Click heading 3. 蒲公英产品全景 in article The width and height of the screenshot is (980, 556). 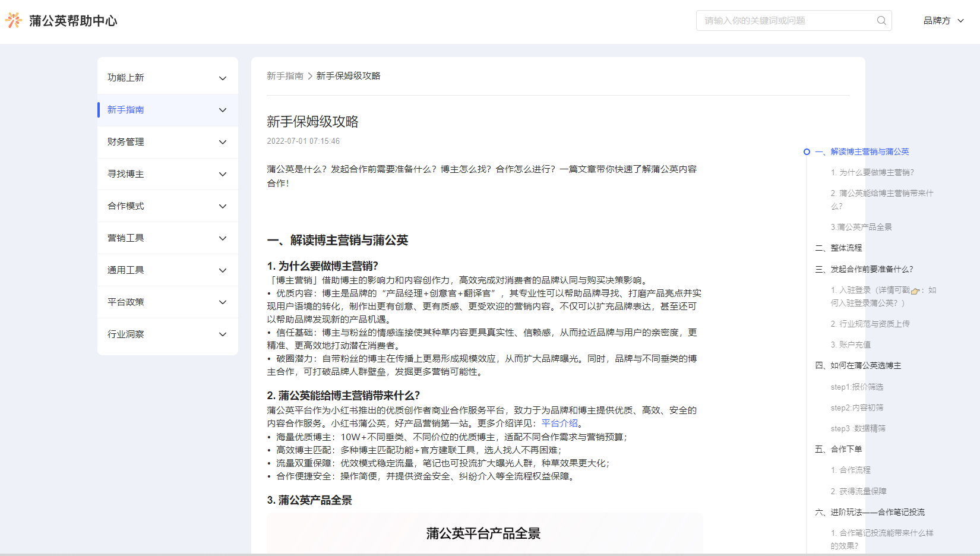point(309,500)
